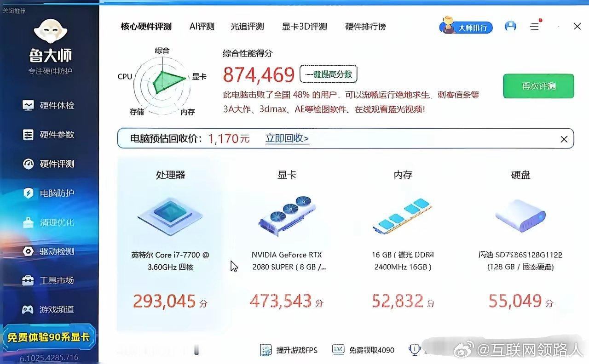The image size is (589, 364).
Task: Click the disk score 55,049
Action: pyautogui.click(x=520, y=301)
